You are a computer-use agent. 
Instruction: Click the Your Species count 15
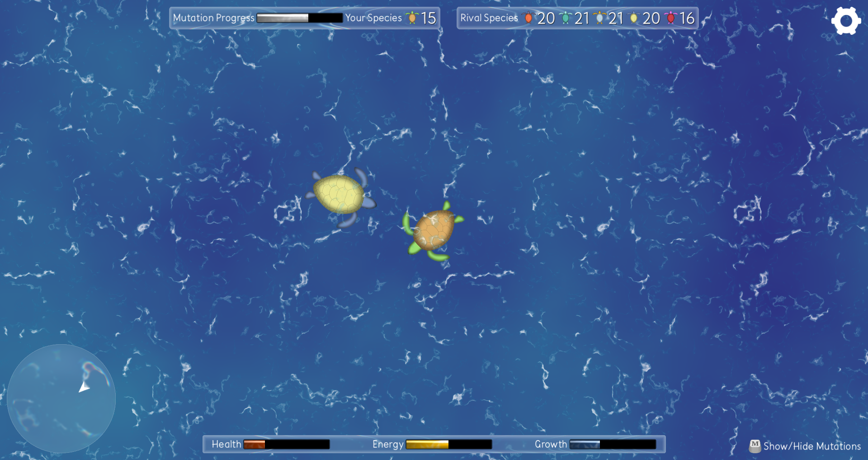click(x=429, y=18)
